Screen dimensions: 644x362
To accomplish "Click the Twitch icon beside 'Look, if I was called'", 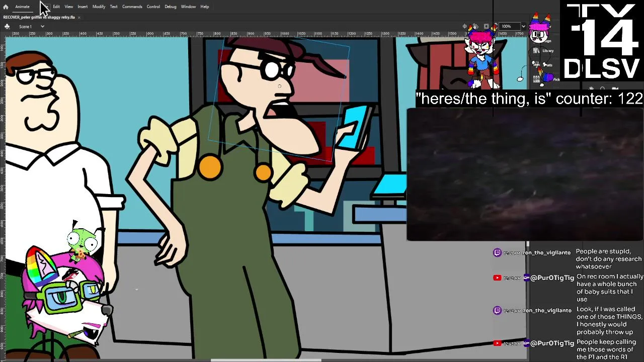I will coord(497,310).
